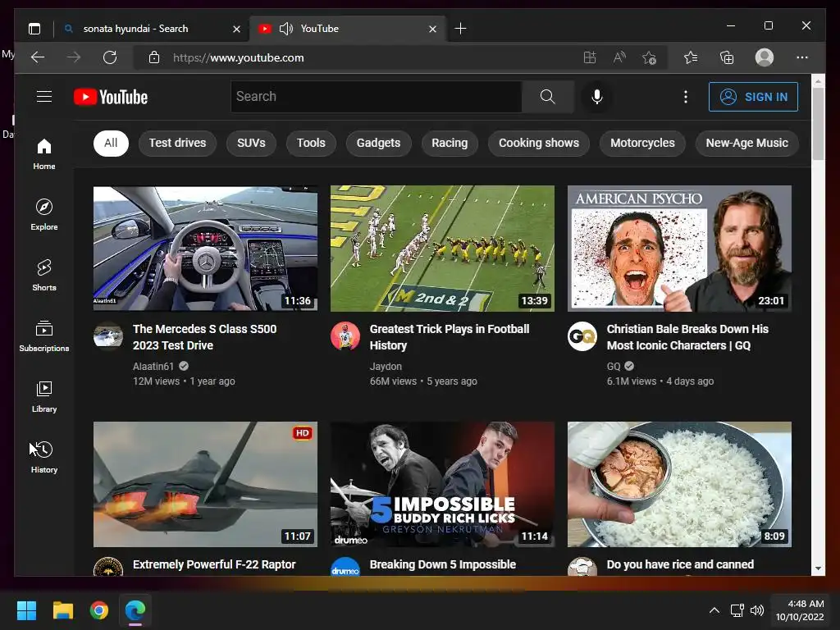The image size is (840, 630).
Task: Open the Impossible Buddy Rich Licks thumbnail
Action: pos(442,484)
